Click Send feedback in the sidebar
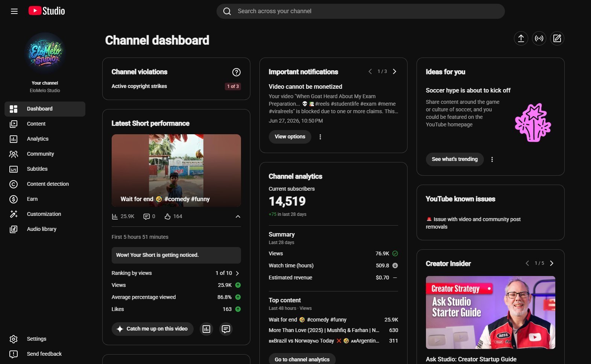This screenshot has height=364, width=591. [x=45, y=354]
